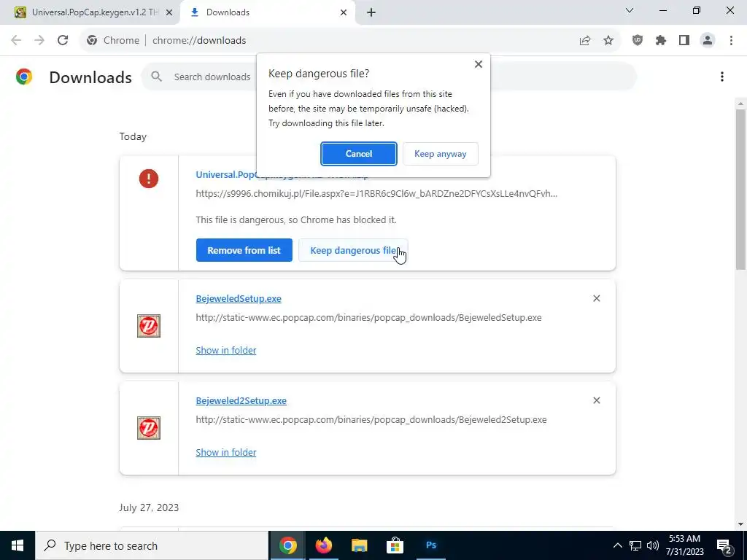Reload the downloads page

click(x=63, y=41)
